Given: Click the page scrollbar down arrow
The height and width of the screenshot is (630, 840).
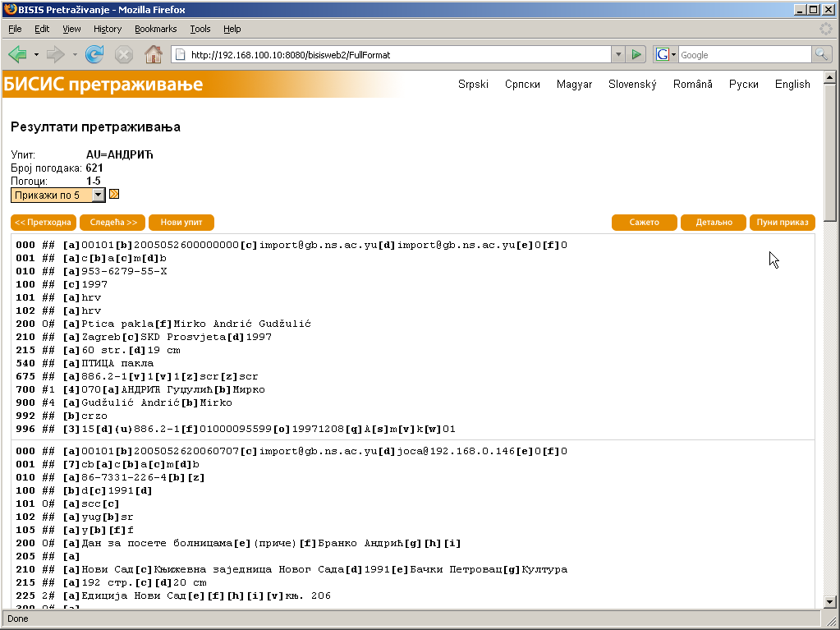Looking at the screenshot, I should [830, 601].
